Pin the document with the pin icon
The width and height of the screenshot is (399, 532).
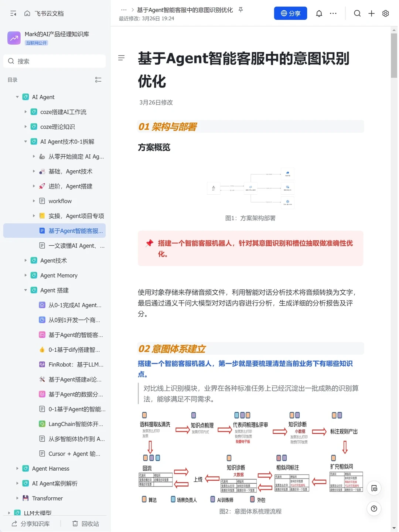(x=241, y=10)
